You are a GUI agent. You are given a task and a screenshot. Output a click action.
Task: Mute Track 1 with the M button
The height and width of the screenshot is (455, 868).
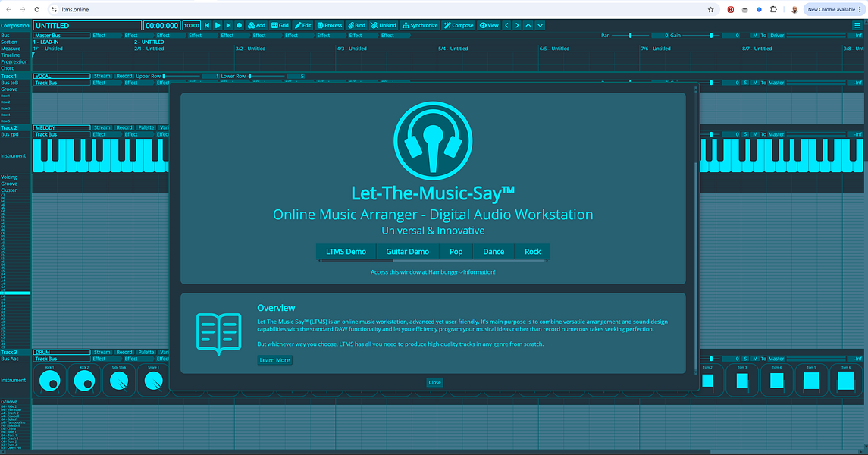coord(755,83)
